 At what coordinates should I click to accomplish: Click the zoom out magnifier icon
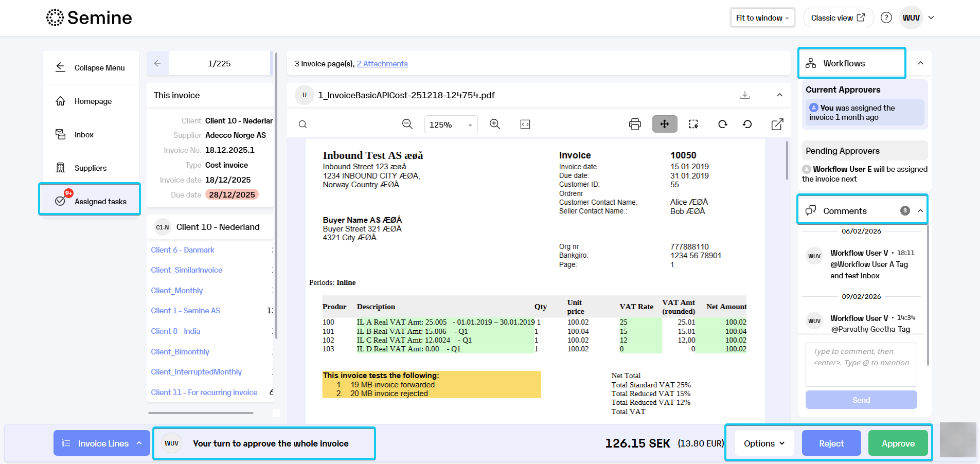pos(407,124)
